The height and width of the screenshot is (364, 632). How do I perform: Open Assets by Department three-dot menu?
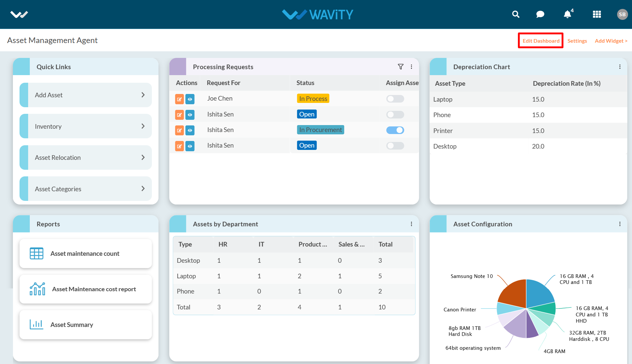pyautogui.click(x=411, y=224)
